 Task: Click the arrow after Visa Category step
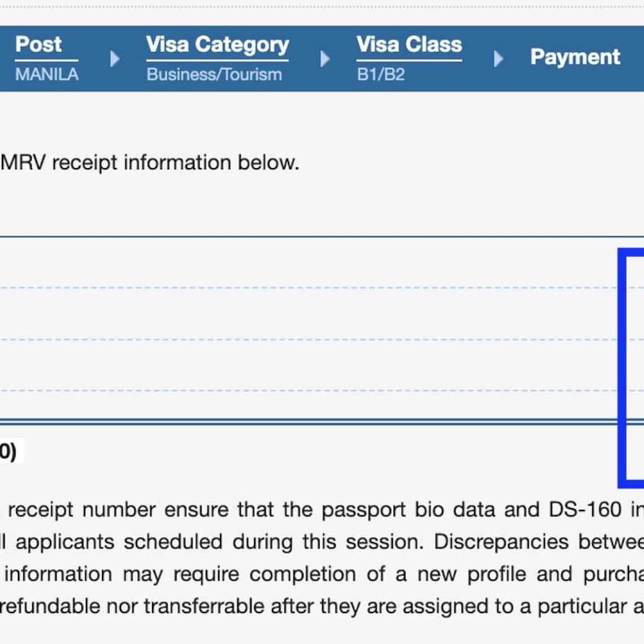(x=325, y=59)
